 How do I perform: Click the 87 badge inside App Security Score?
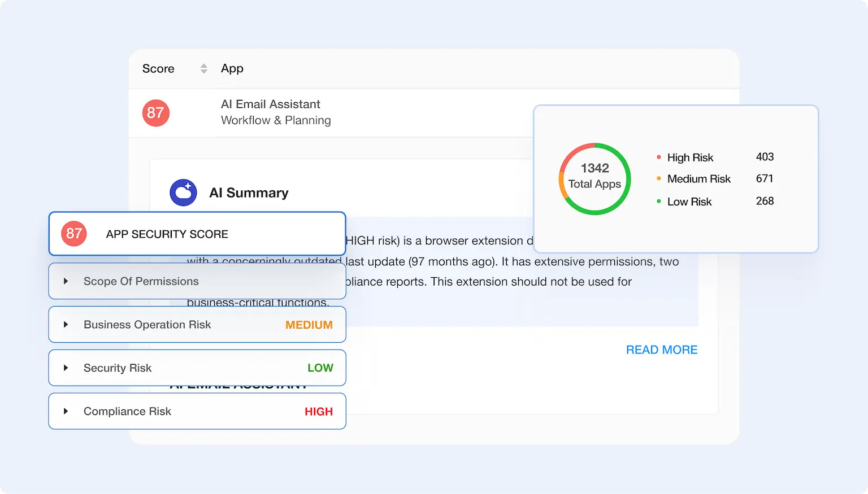click(x=74, y=233)
